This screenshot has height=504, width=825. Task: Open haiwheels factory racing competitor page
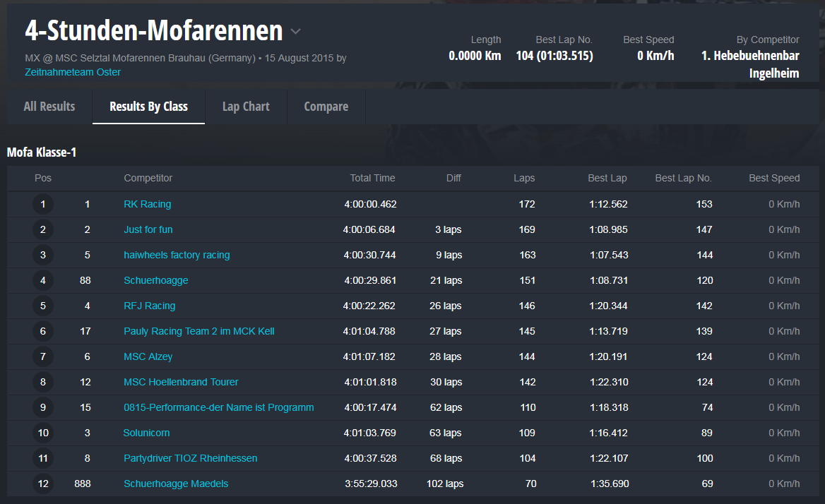pyautogui.click(x=177, y=255)
